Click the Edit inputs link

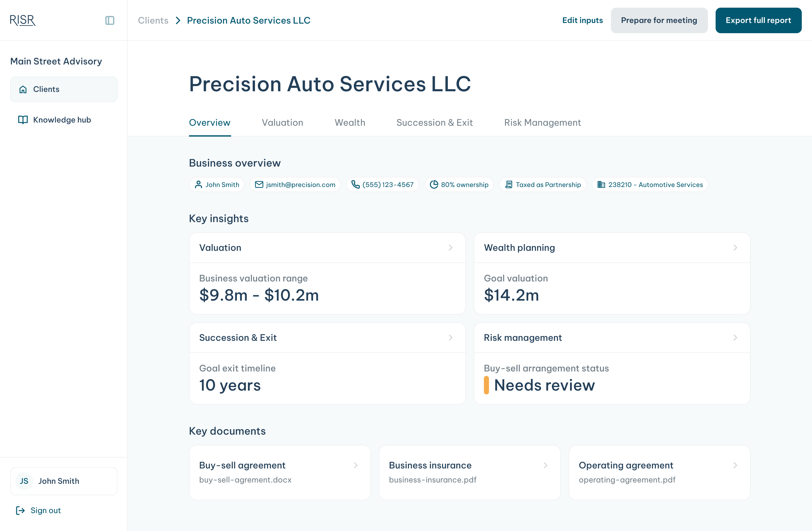coord(583,20)
